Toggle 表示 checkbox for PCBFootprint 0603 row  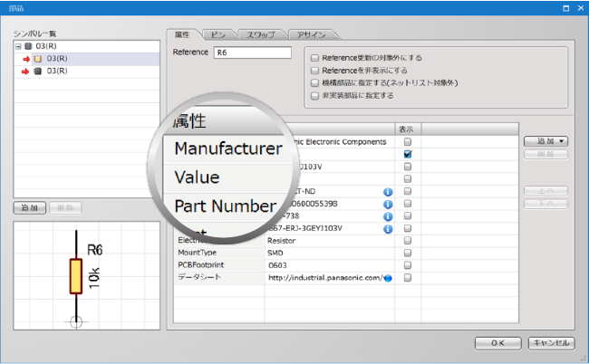pyautogui.click(x=408, y=265)
